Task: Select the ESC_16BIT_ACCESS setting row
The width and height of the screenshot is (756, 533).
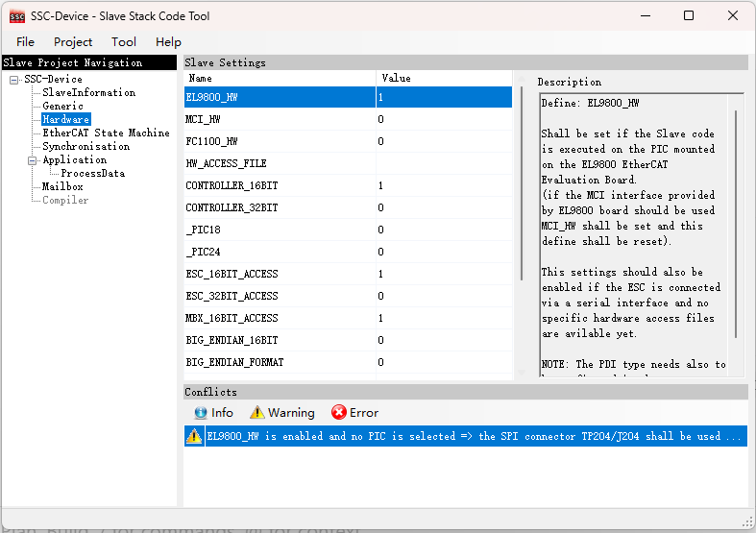Action: pyautogui.click(x=348, y=275)
